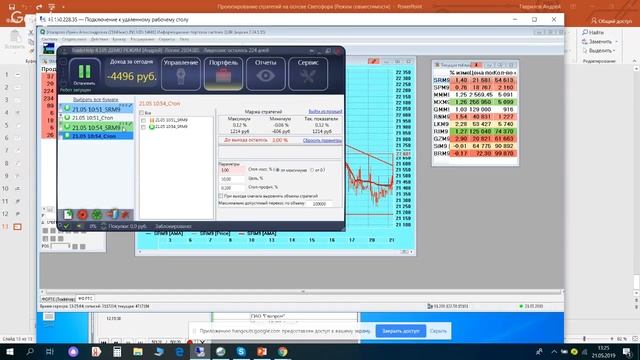Click Найти in PowerPoint ribbon
The height and width of the screenshot is (360, 640).
pyautogui.click(x=593, y=32)
